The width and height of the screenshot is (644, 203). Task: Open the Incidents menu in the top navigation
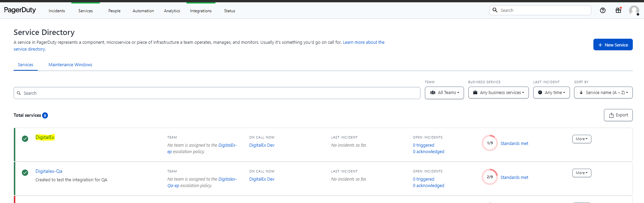click(x=57, y=11)
